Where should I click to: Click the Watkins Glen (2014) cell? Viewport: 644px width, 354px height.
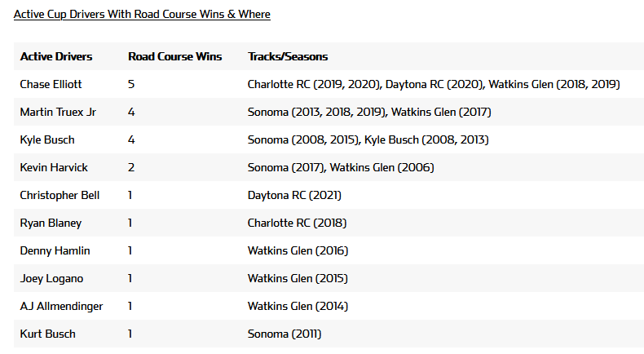pyautogui.click(x=298, y=306)
